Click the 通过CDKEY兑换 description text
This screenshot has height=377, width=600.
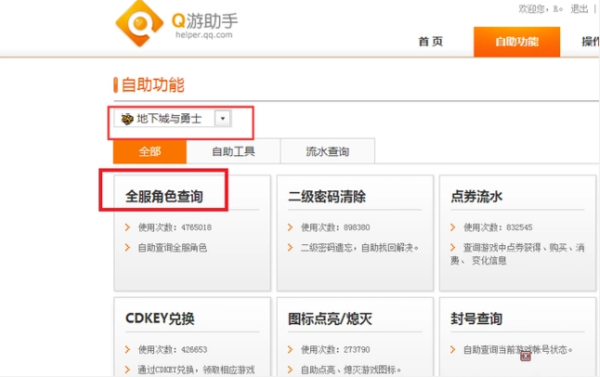click(196, 370)
